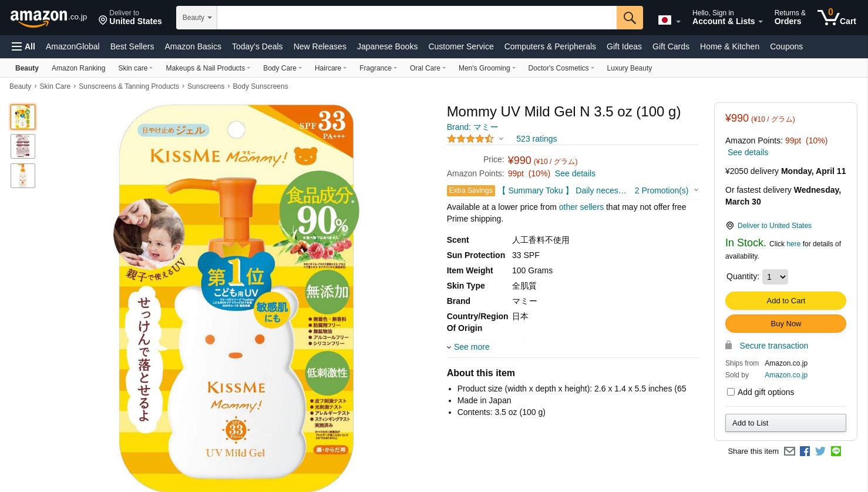Open the Quantity dropdown
Screen dimensions: 868x492
(775, 277)
